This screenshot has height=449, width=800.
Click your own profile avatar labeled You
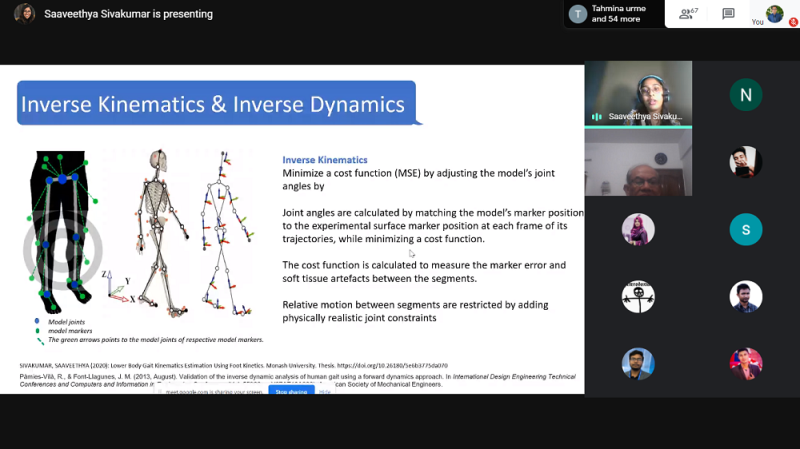tap(775, 14)
